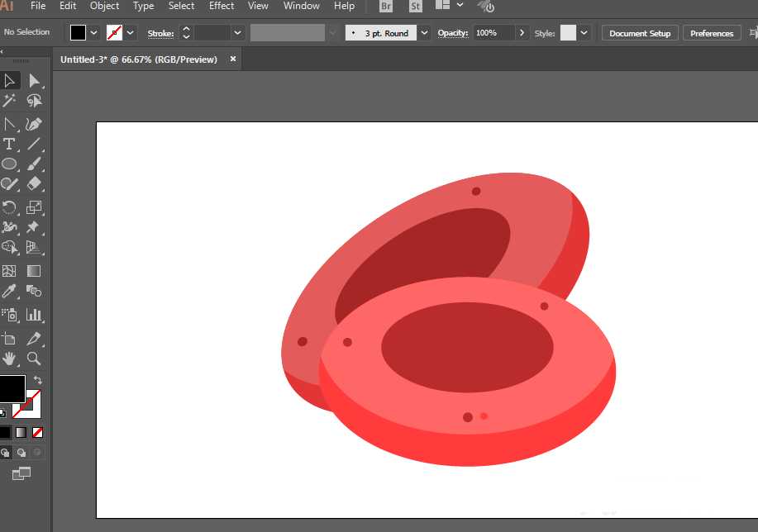Select the Selection tool
The width and height of the screenshot is (758, 532).
[10, 79]
